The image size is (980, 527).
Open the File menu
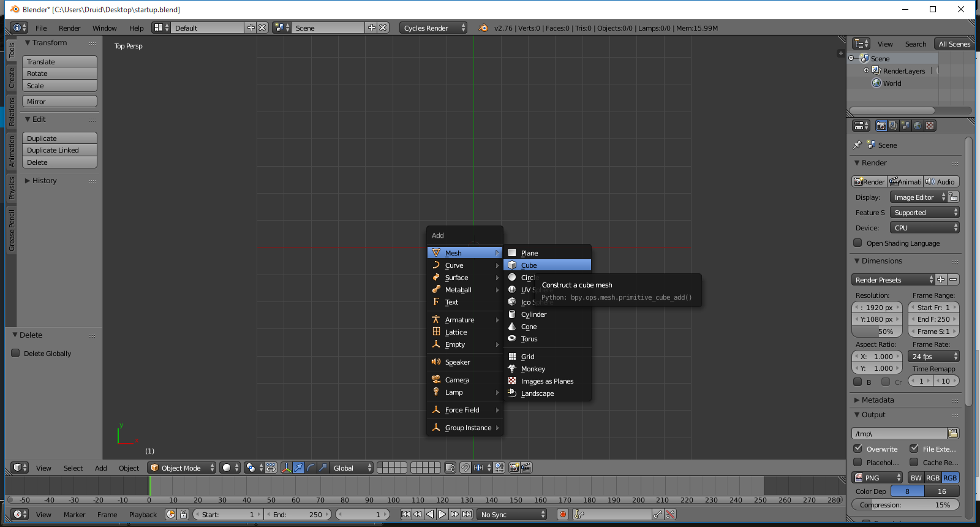point(41,28)
